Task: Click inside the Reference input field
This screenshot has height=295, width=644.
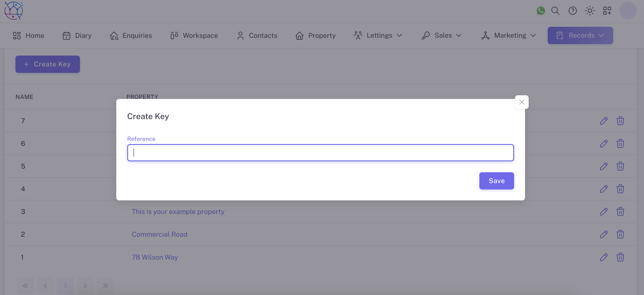Action: [320, 153]
